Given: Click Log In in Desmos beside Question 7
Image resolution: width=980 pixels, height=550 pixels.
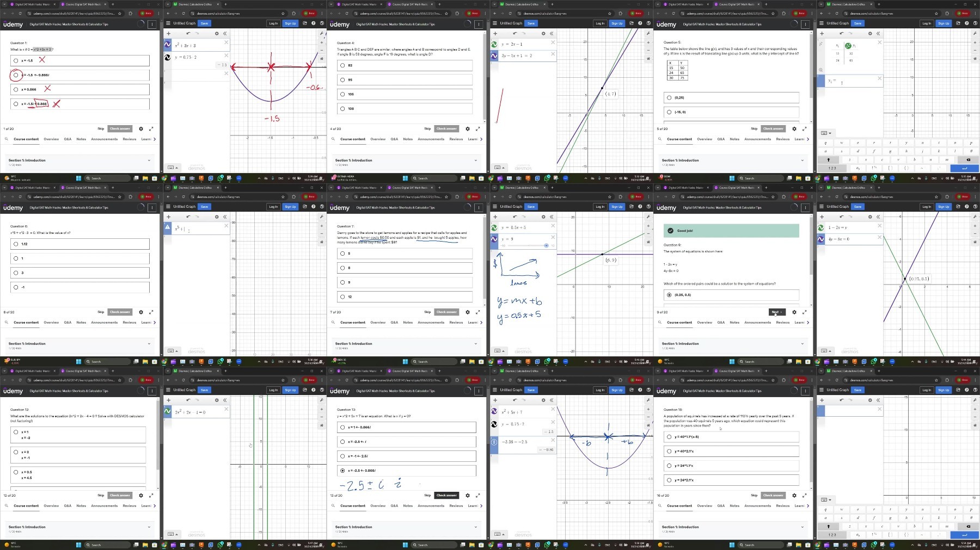Looking at the screenshot, I should point(600,207).
